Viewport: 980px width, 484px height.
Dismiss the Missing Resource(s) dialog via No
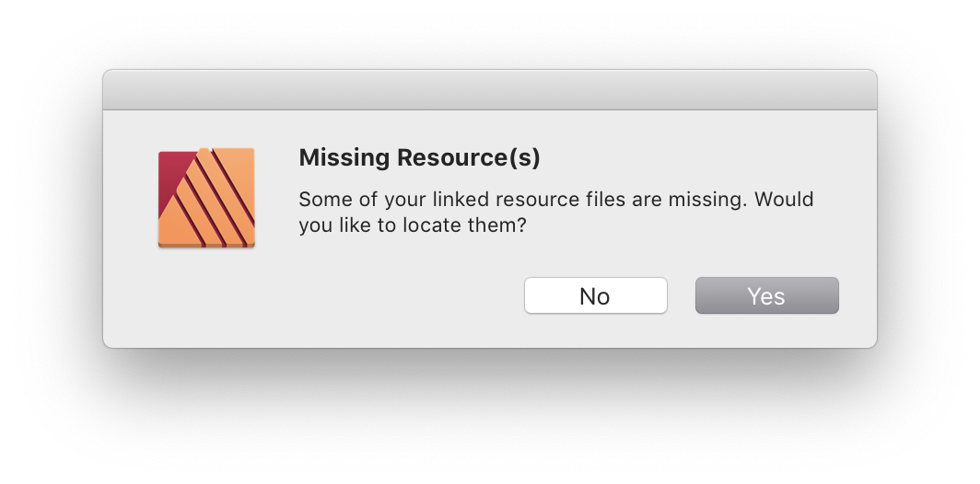click(x=595, y=296)
